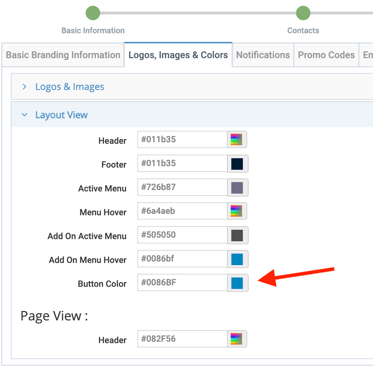Focus the Active Menu field #726b87

click(x=182, y=188)
